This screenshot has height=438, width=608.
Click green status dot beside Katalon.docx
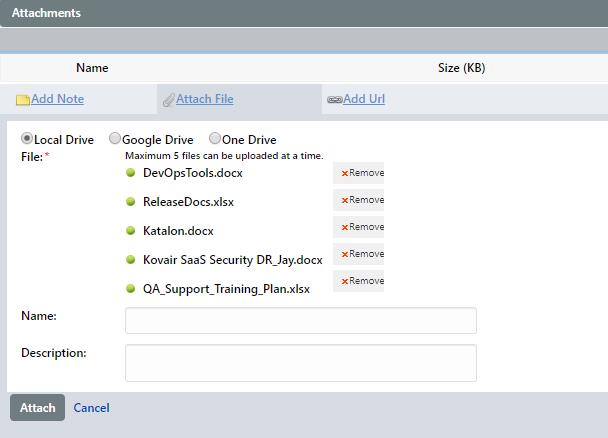pyautogui.click(x=130, y=230)
